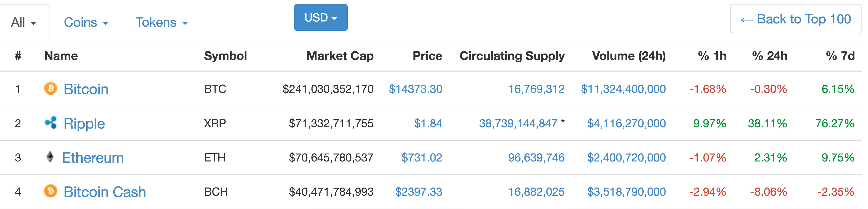Sort by Market Cap column header
The width and height of the screenshot is (868, 209).
coord(340,56)
